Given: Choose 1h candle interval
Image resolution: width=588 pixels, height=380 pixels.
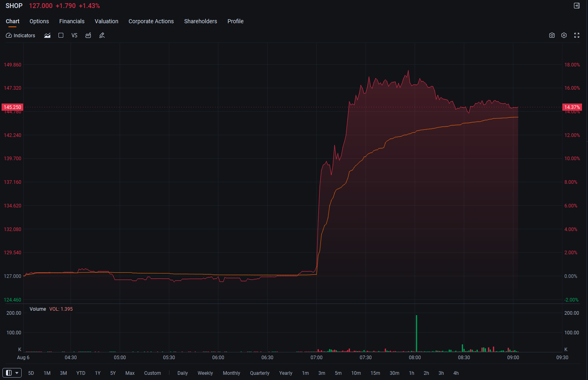Looking at the screenshot, I should coord(412,373).
